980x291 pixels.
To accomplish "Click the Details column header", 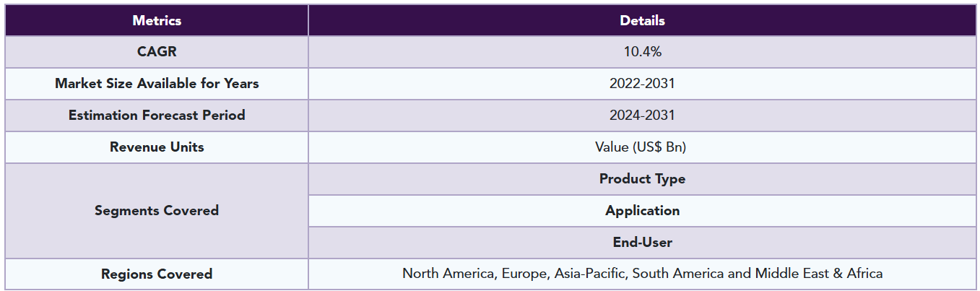I will (642, 20).
